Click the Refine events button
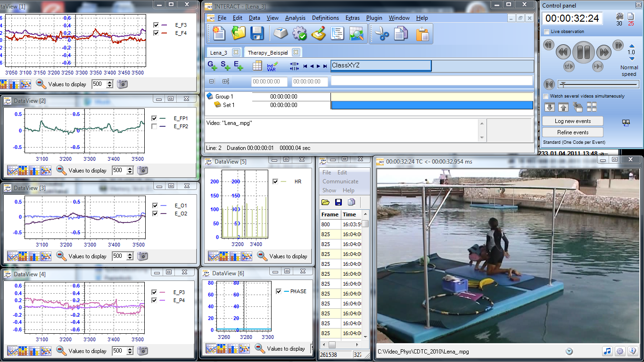Screen dimensions: 644x362 tap(572, 132)
